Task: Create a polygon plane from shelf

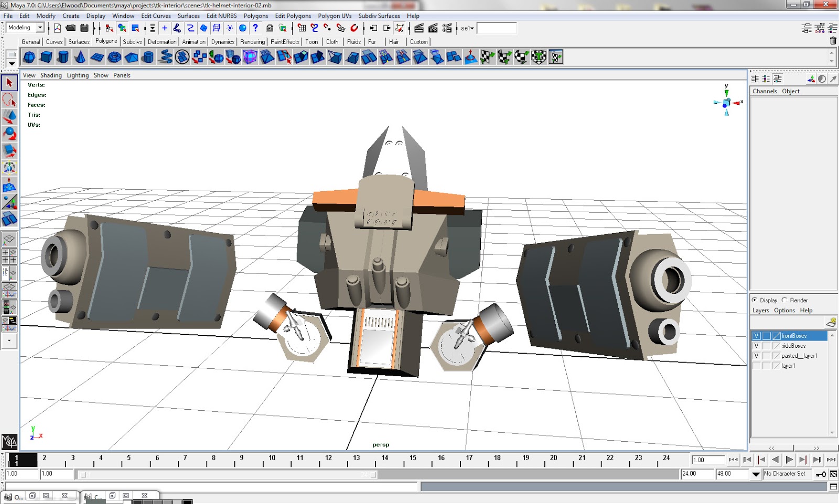Action: (x=97, y=57)
